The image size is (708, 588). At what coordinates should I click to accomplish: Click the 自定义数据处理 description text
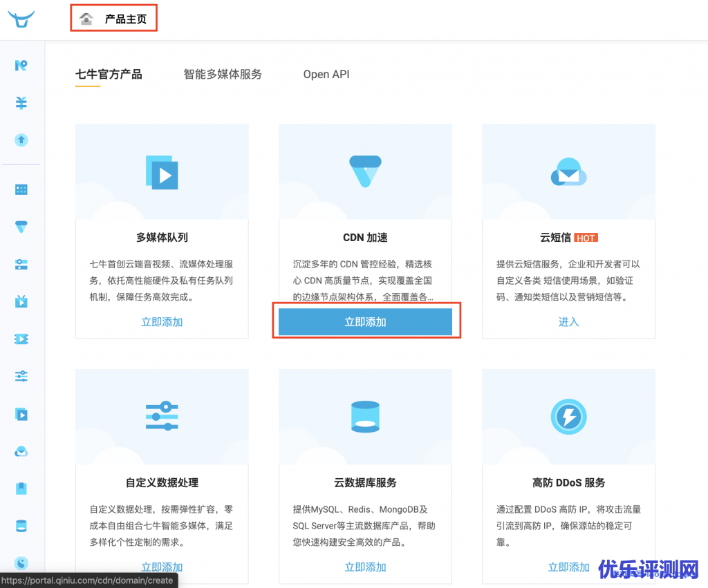[161, 526]
